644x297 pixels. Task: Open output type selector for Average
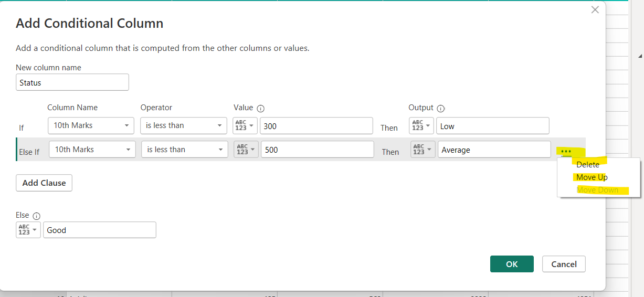(x=423, y=150)
